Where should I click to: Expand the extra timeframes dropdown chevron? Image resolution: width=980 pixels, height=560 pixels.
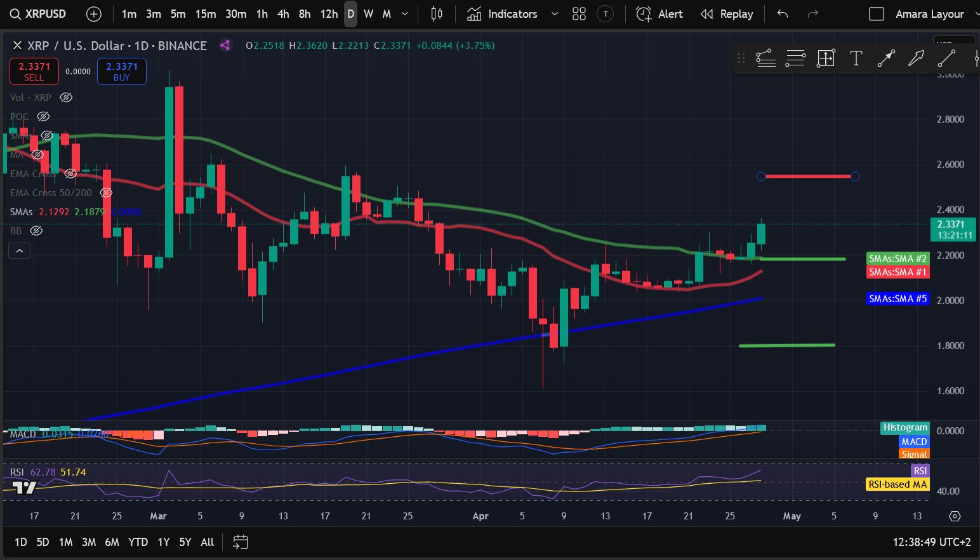(x=405, y=14)
